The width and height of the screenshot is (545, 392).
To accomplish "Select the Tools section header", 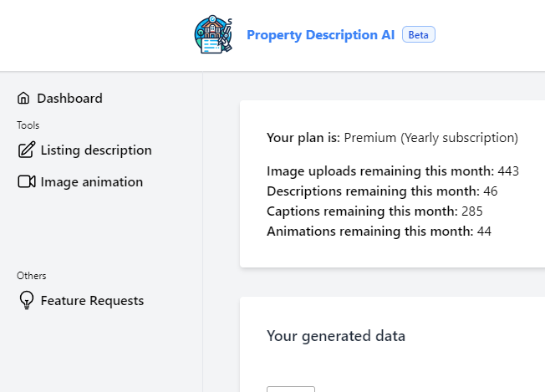I will pyautogui.click(x=28, y=125).
